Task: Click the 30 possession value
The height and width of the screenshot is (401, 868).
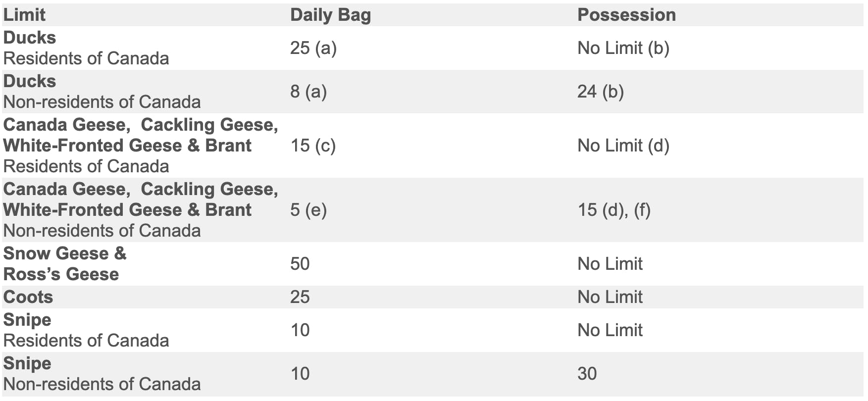Action: pos(587,374)
